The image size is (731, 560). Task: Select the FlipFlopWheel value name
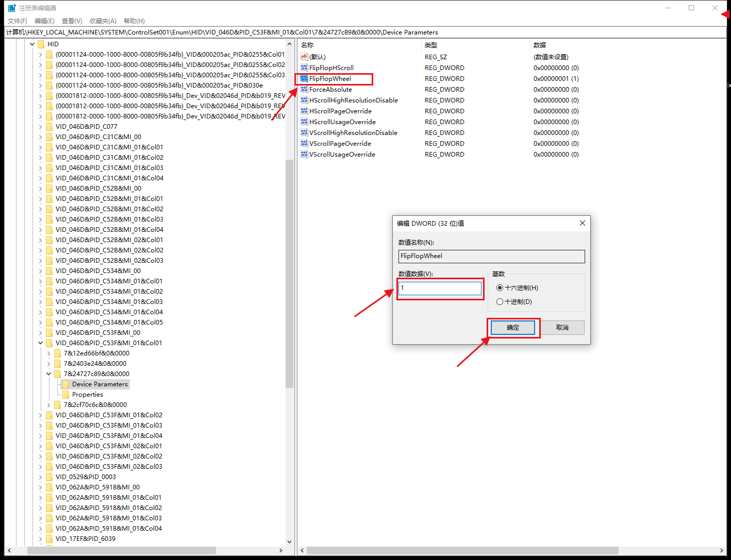click(x=330, y=78)
